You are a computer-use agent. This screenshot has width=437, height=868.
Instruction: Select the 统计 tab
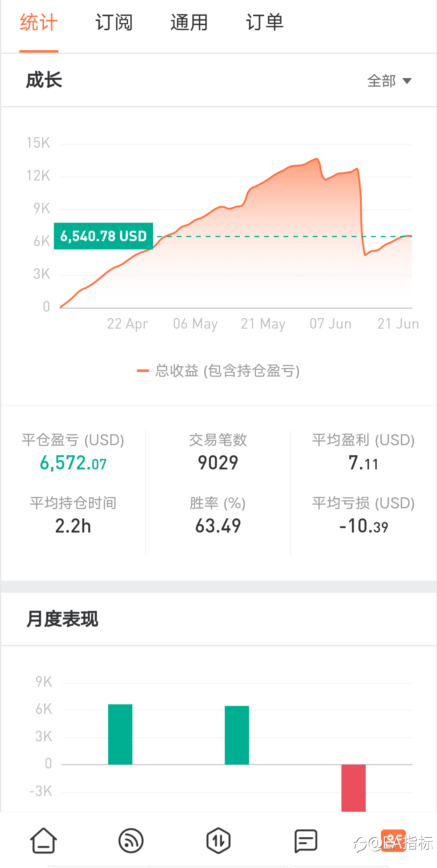click(39, 23)
